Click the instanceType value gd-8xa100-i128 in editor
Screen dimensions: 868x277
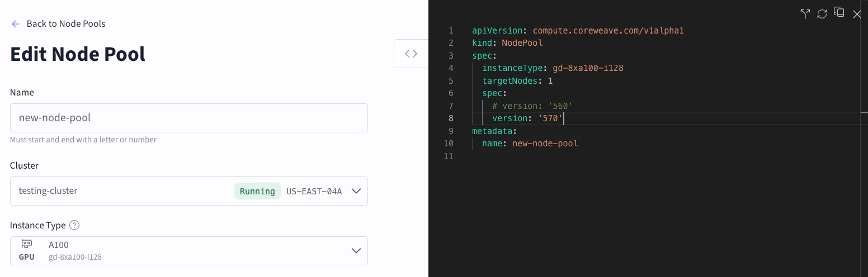pos(588,68)
